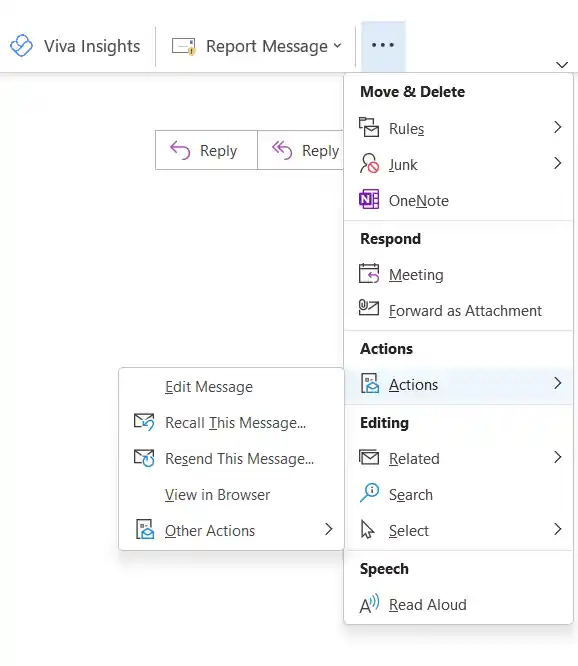Click the Rules folder-envelope icon
Viewport: 578px width, 666px height.
369,127
